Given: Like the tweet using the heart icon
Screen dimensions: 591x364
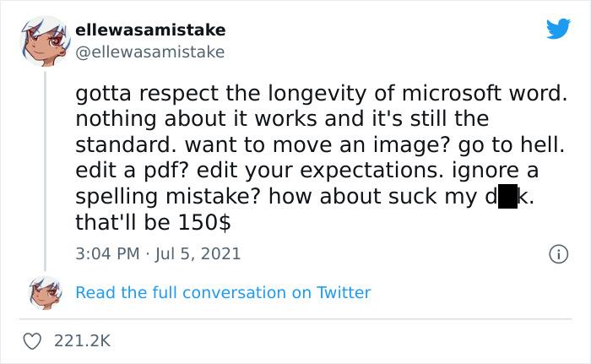Looking at the screenshot, I should [x=34, y=340].
